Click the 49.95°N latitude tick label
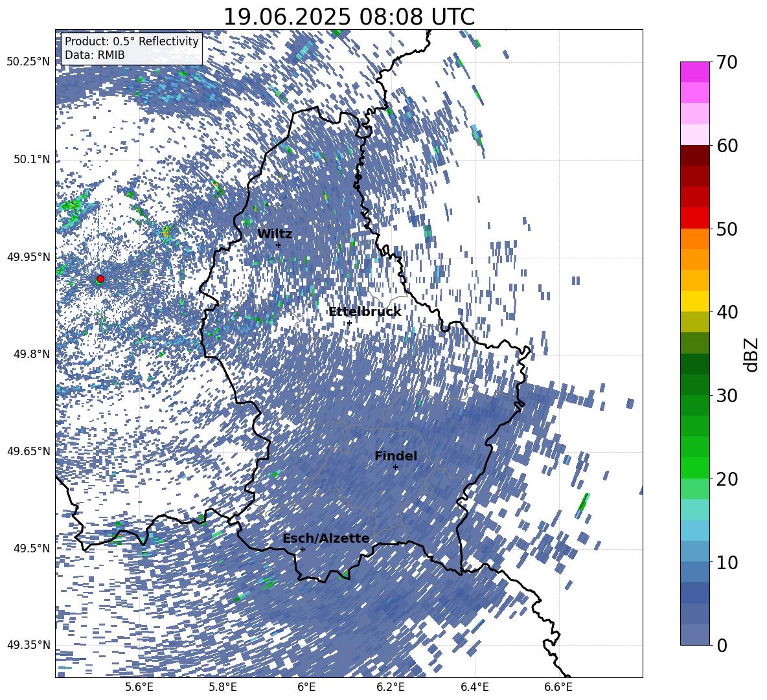 point(29,257)
